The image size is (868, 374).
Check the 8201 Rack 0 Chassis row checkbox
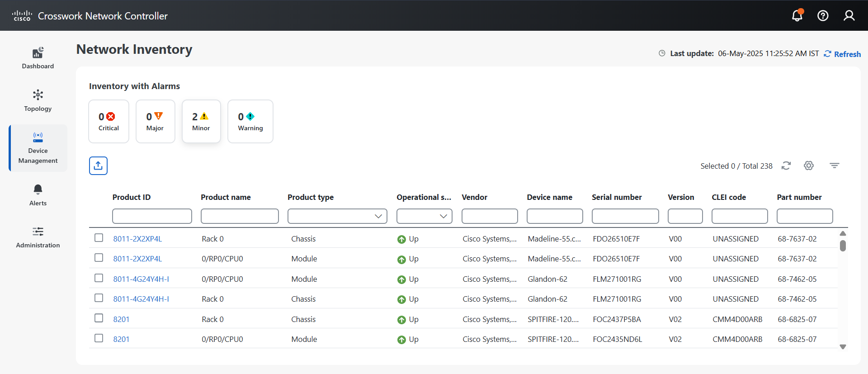click(99, 318)
